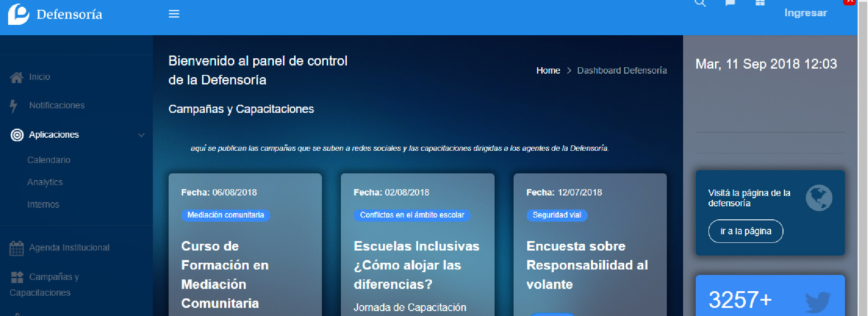Screen dimensions: 868x316
Task: Click the Ingresar login link
Action: (x=805, y=13)
